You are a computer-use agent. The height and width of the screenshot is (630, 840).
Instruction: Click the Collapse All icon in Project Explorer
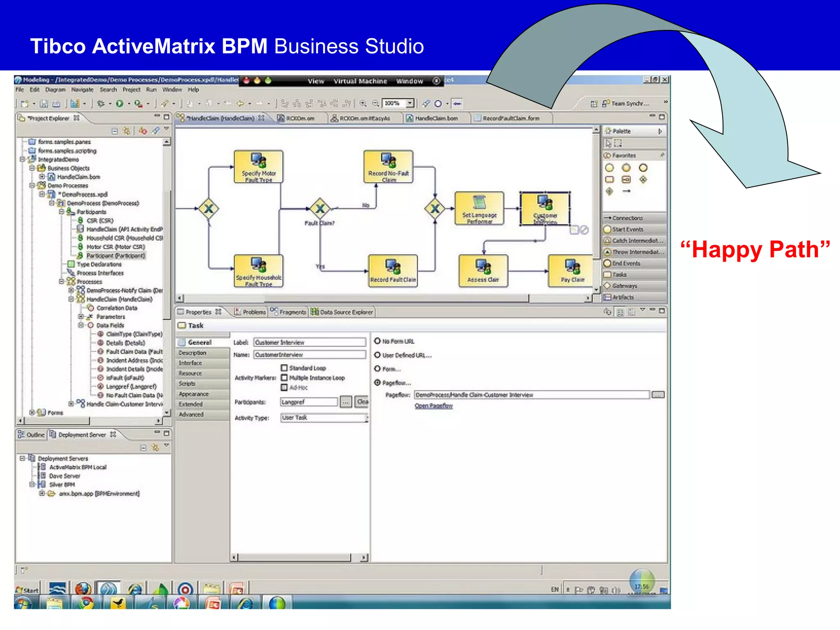point(115,131)
